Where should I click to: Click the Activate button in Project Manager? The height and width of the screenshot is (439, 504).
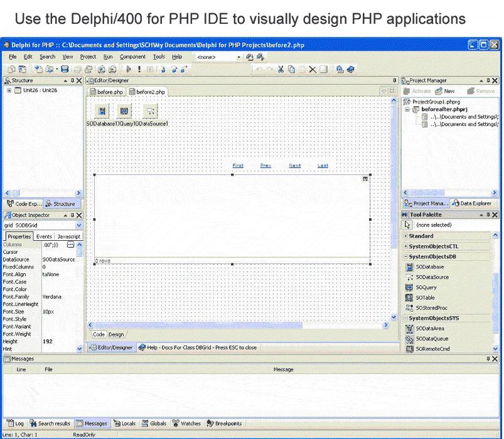[x=417, y=91]
